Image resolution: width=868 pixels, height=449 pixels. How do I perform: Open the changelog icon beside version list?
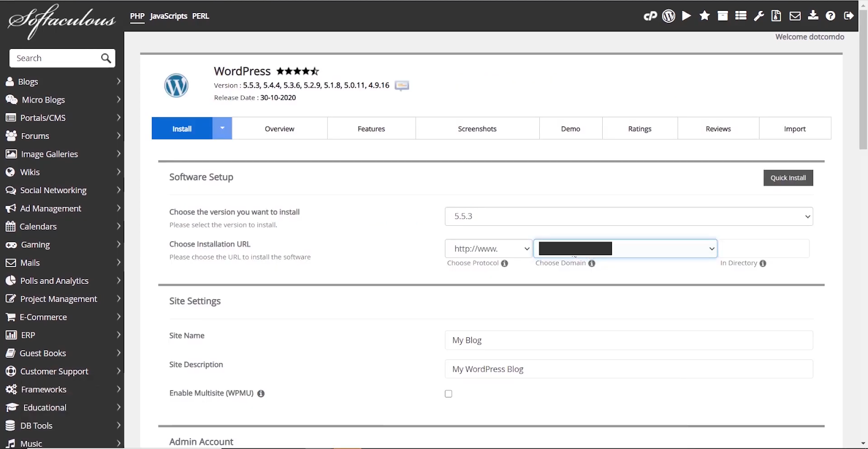pyautogui.click(x=402, y=86)
